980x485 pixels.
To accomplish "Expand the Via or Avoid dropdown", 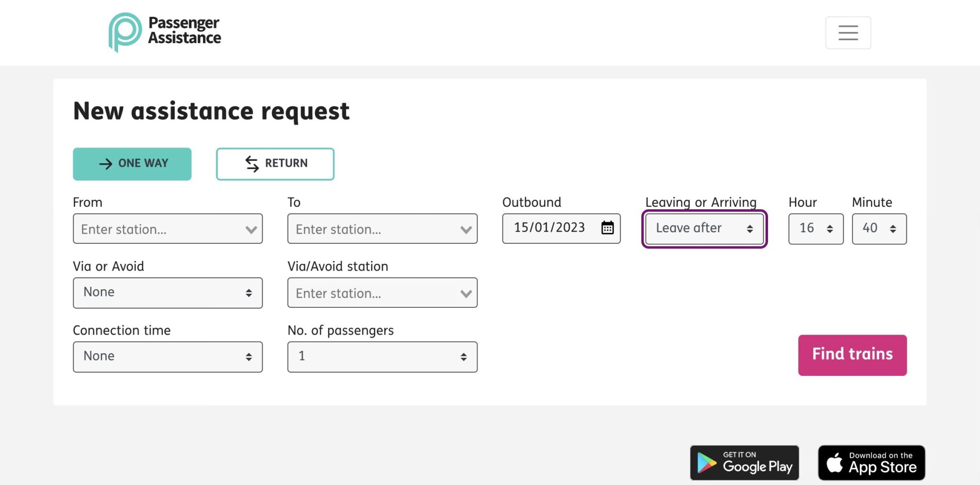I will point(167,292).
